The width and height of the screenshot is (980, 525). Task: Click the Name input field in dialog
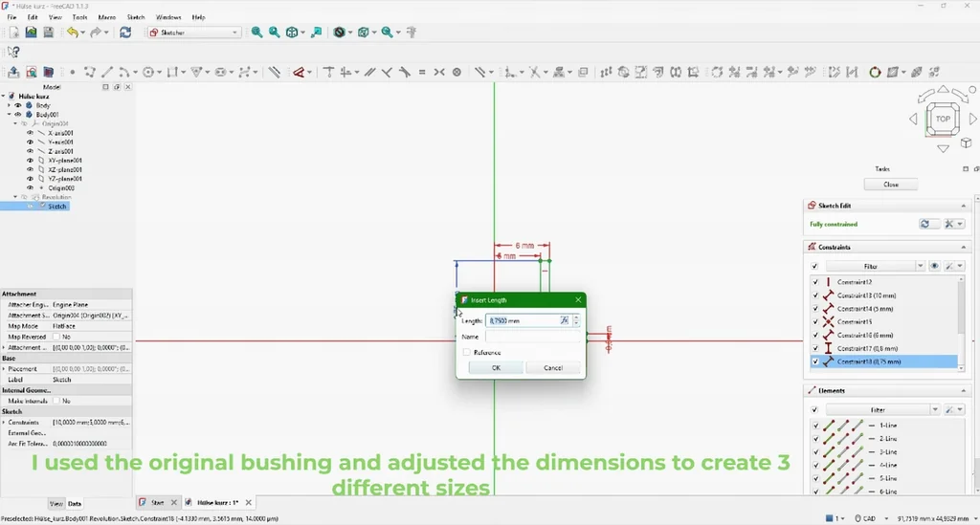(532, 337)
